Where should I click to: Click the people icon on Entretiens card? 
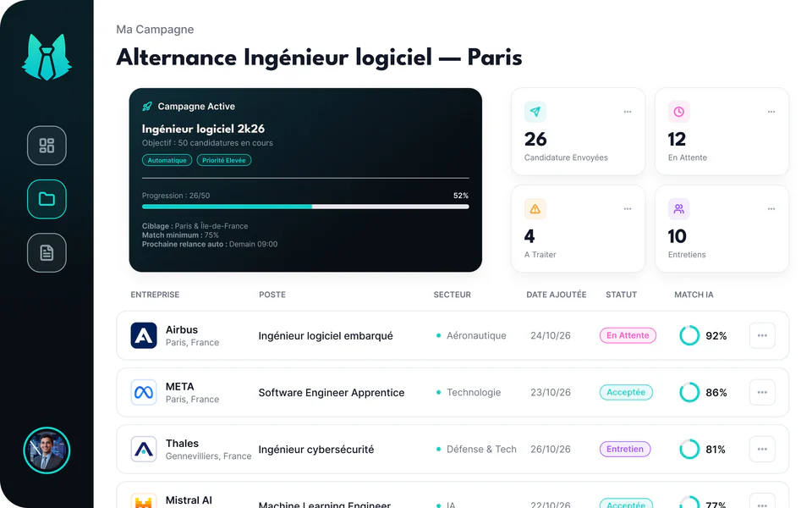tap(678, 209)
